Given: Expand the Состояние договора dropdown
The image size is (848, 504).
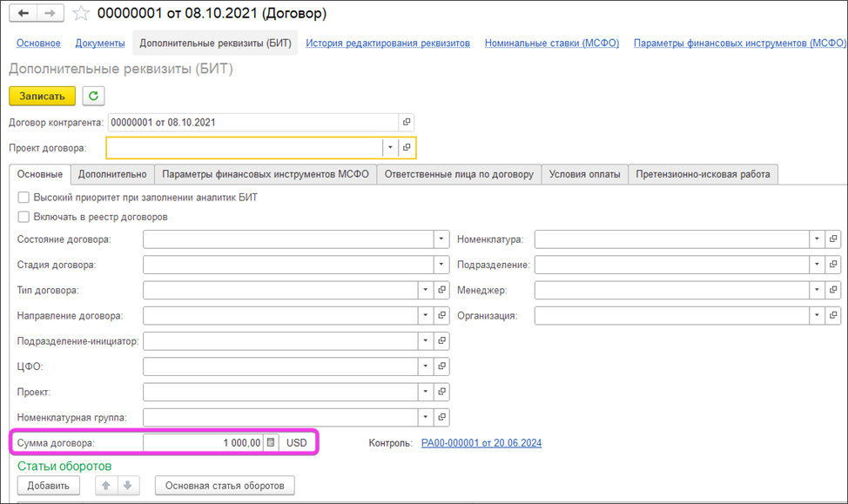Looking at the screenshot, I should (441, 239).
